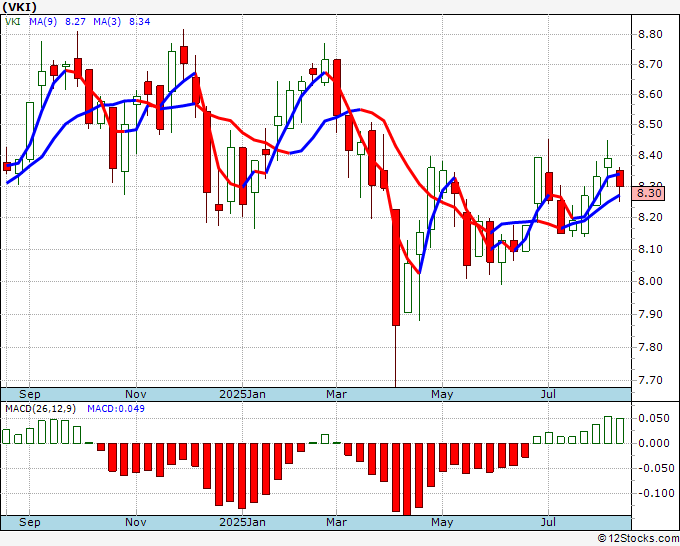Image resolution: width=680 pixels, height=546 pixels.
Task: Click Jul on the MACD time axis
Action: click(549, 522)
